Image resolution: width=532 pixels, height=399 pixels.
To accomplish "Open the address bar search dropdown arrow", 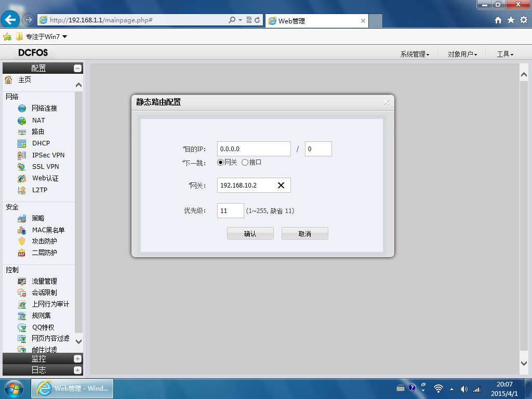I will (240, 20).
